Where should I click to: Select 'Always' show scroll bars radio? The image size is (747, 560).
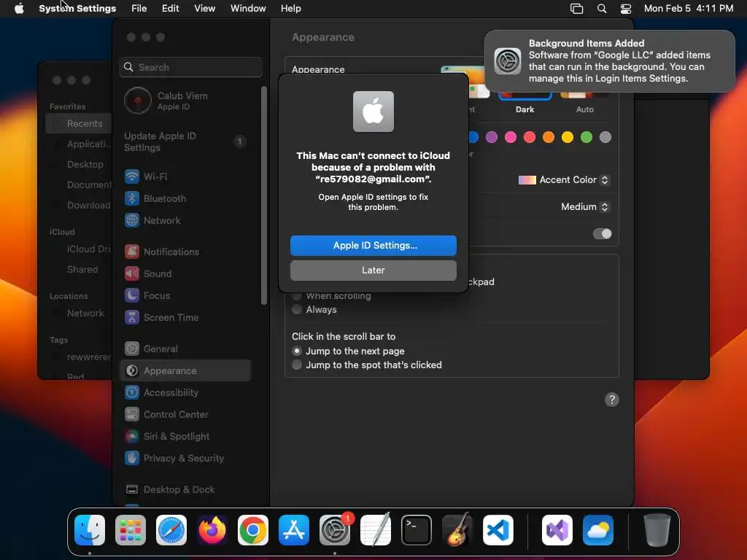[297, 309]
